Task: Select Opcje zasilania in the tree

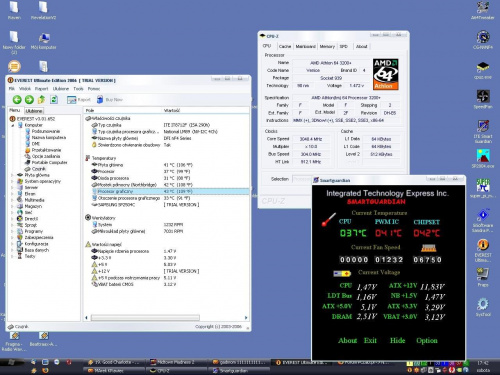Action: [46, 156]
